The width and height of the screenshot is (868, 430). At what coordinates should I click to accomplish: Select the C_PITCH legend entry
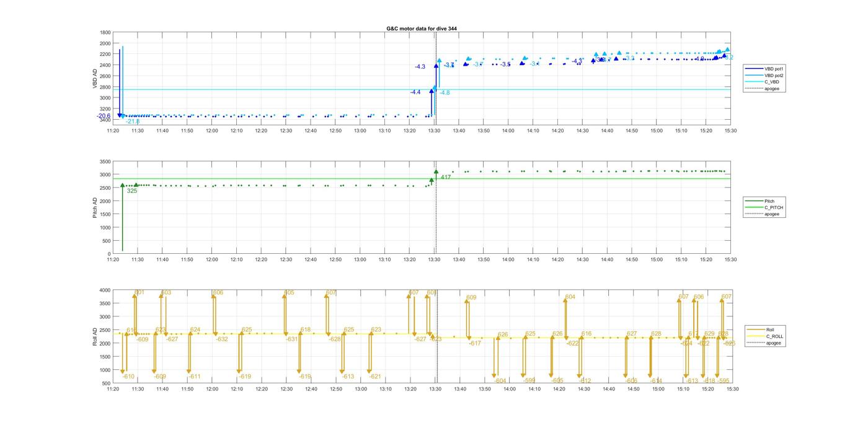pos(764,207)
